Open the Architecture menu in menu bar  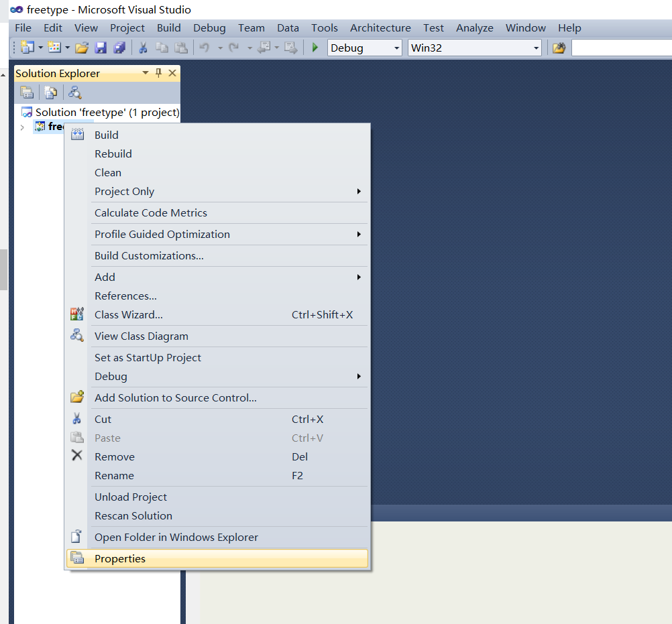pos(380,27)
